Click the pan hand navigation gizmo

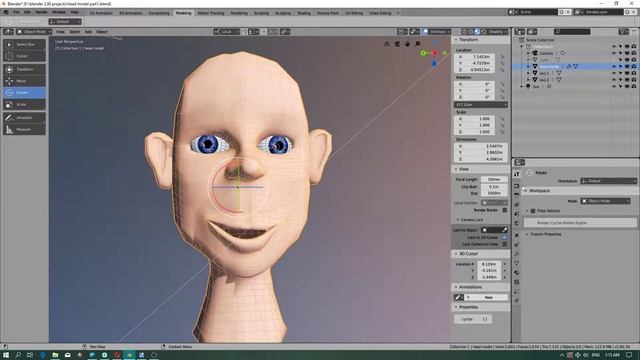point(407,44)
